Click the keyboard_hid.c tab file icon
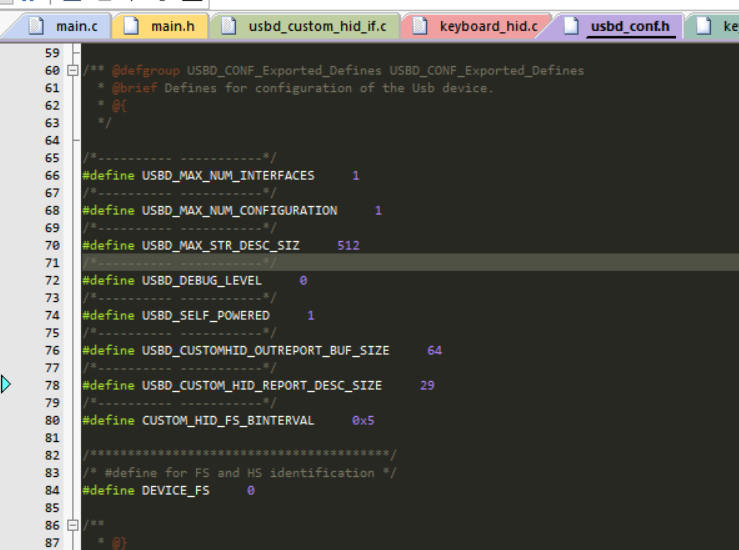The image size is (739, 550). pos(419,25)
